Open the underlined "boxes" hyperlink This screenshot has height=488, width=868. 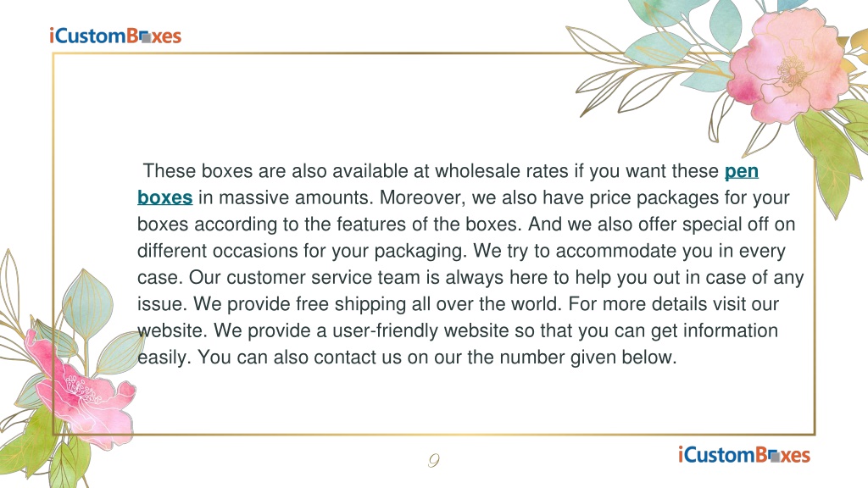[x=165, y=197]
